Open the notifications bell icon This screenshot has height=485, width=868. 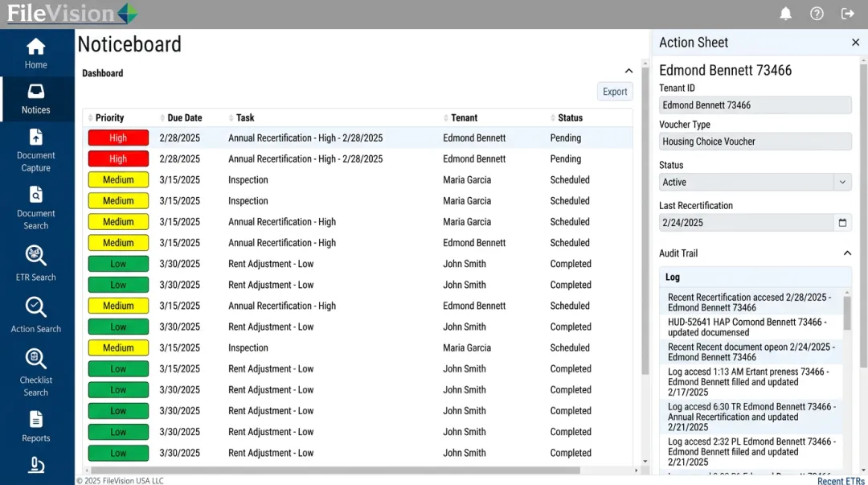pos(785,14)
